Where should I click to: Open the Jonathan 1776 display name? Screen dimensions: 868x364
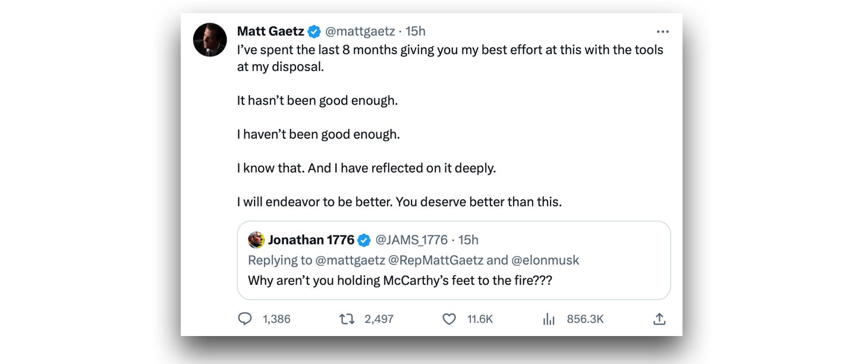[x=311, y=240]
